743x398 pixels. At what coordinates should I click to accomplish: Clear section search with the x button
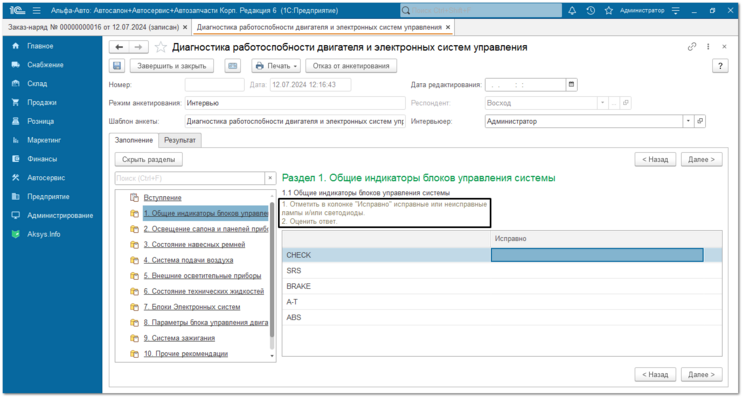tap(270, 178)
